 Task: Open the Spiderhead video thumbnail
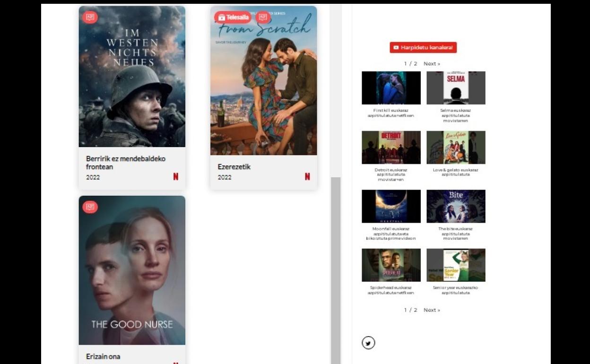coord(391,265)
